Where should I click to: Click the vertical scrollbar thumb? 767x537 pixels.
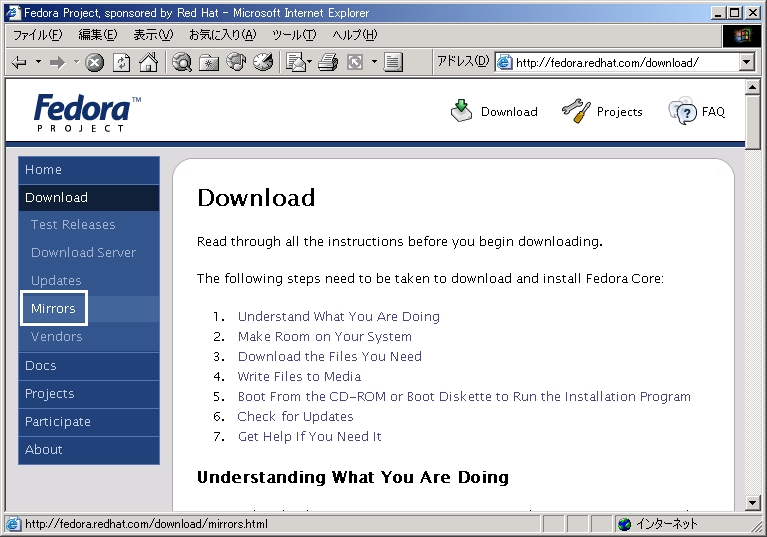click(x=752, y=120)
